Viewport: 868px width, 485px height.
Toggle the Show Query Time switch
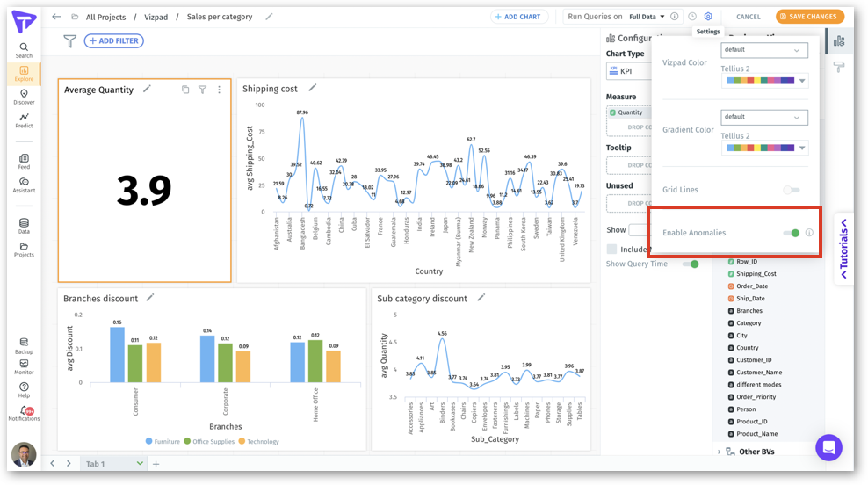691,264
